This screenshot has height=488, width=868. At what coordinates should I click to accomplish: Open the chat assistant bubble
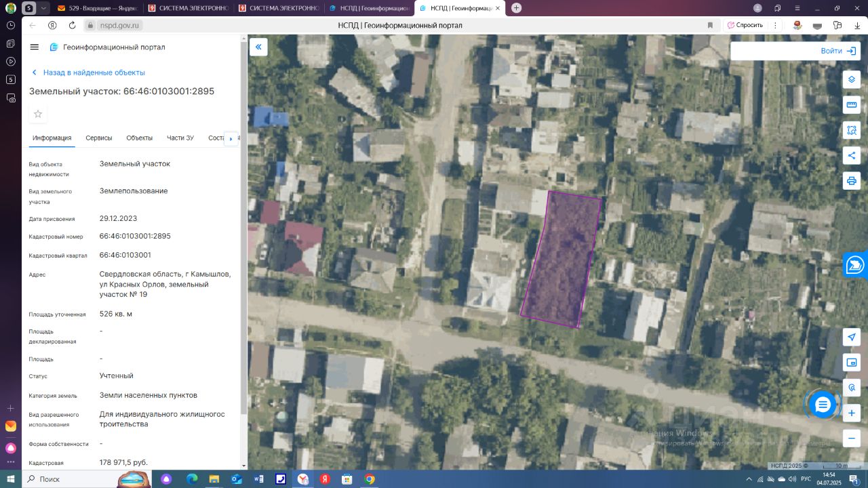[823, 405]
